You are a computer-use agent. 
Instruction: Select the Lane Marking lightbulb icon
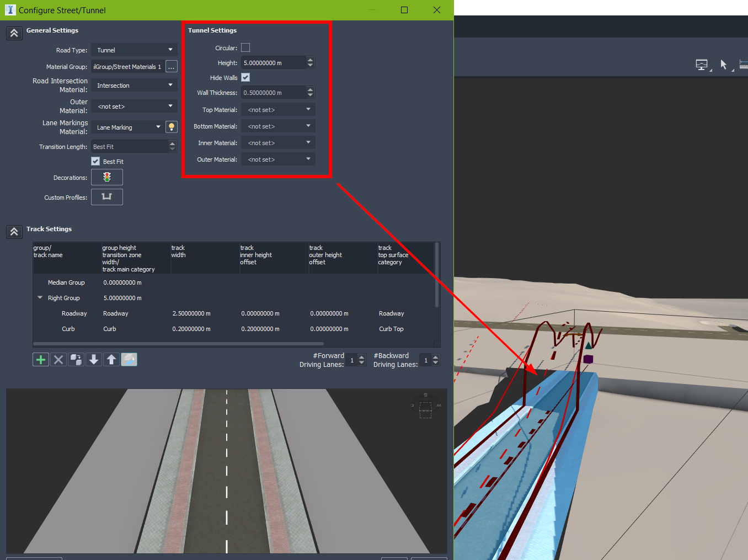pyautogui.click(x=171, y=127)
